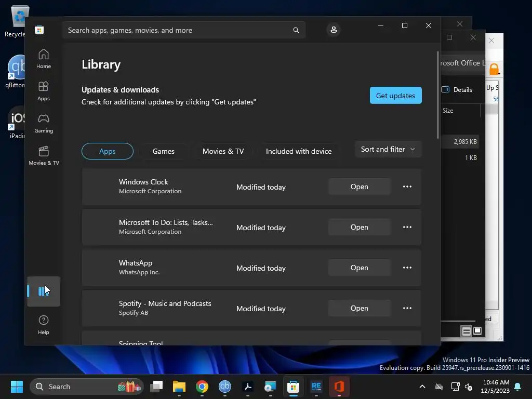The image size is (532, 399).
Task: Open the notifications bell icon
Action: [x=518, y=387]
